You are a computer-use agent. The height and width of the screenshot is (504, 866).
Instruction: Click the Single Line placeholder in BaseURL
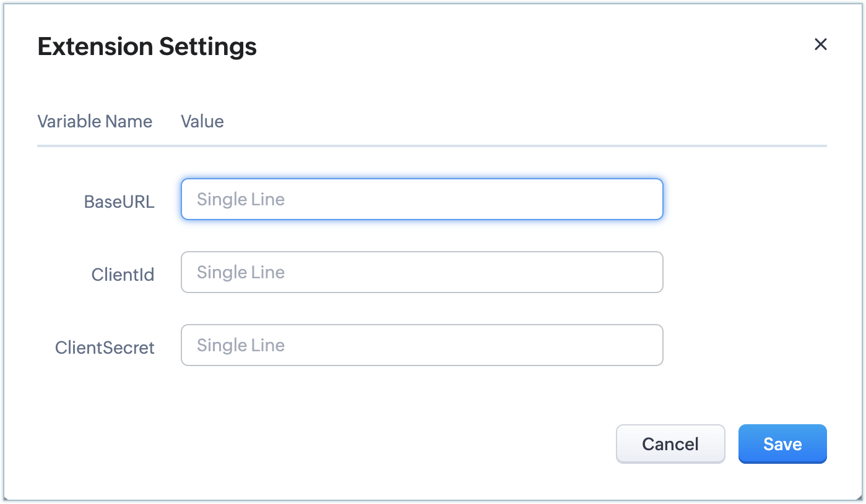click(241, 199)
